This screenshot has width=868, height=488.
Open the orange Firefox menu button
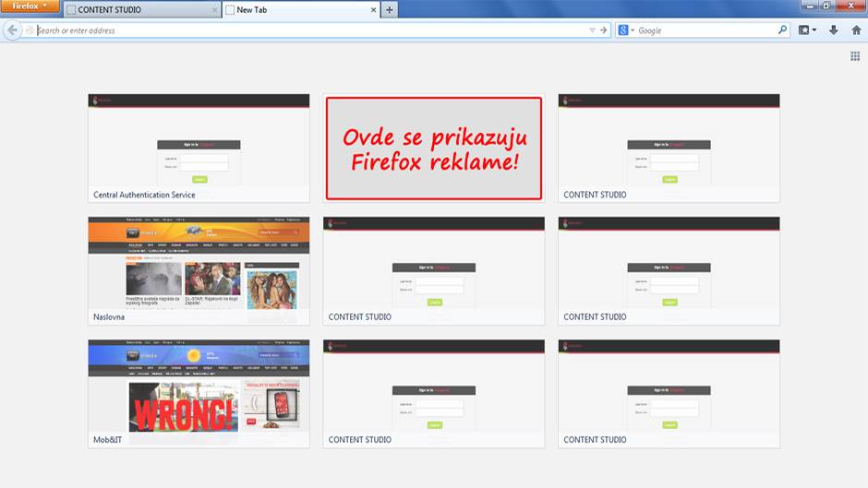(x=30, y=6)
